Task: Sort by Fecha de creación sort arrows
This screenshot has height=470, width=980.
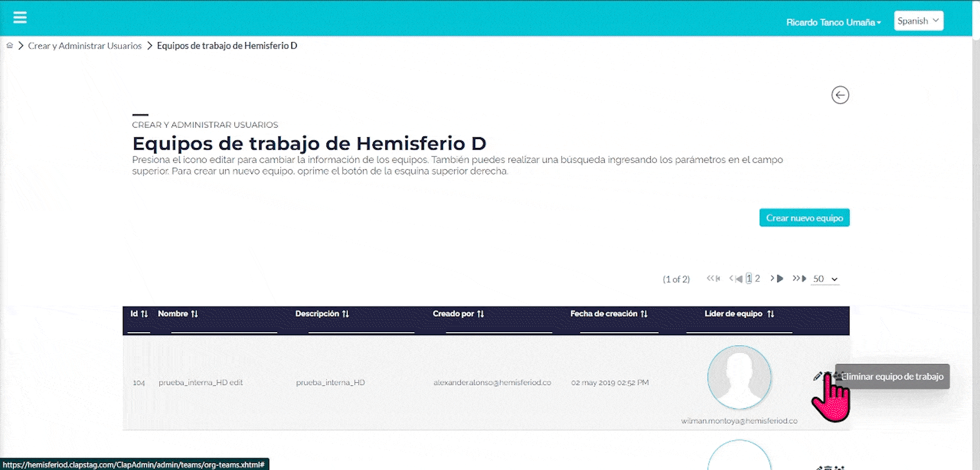Action: pos(644,314)
